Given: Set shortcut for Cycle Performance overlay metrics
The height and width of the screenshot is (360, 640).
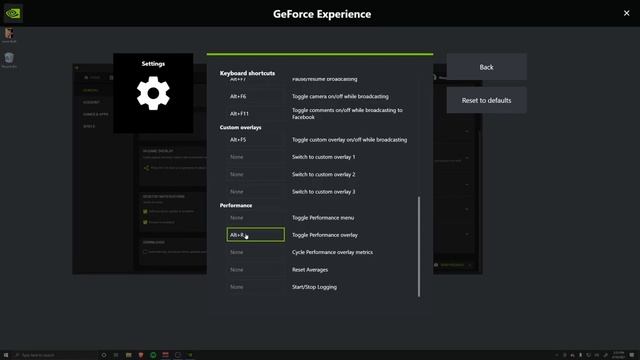Looking at the screenshot, I should point(256,252).
